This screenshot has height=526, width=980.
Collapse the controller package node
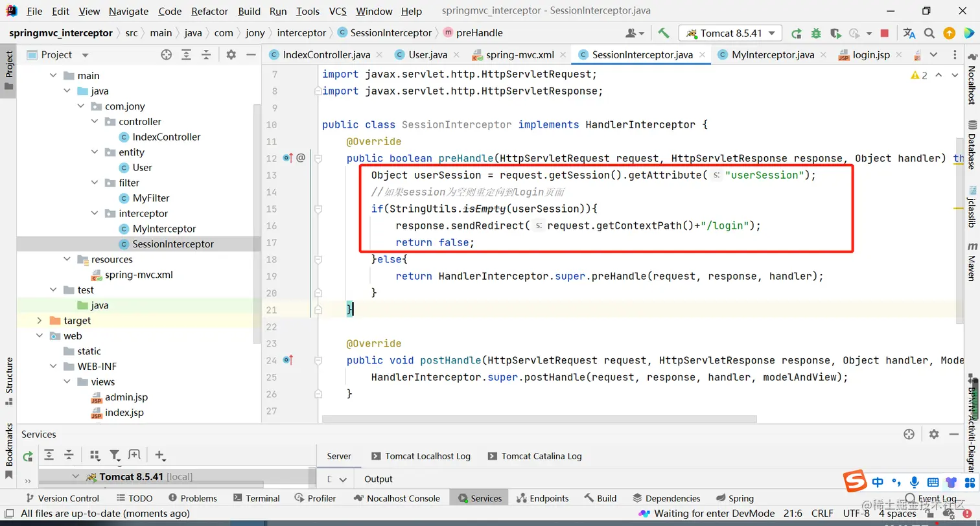95,122
